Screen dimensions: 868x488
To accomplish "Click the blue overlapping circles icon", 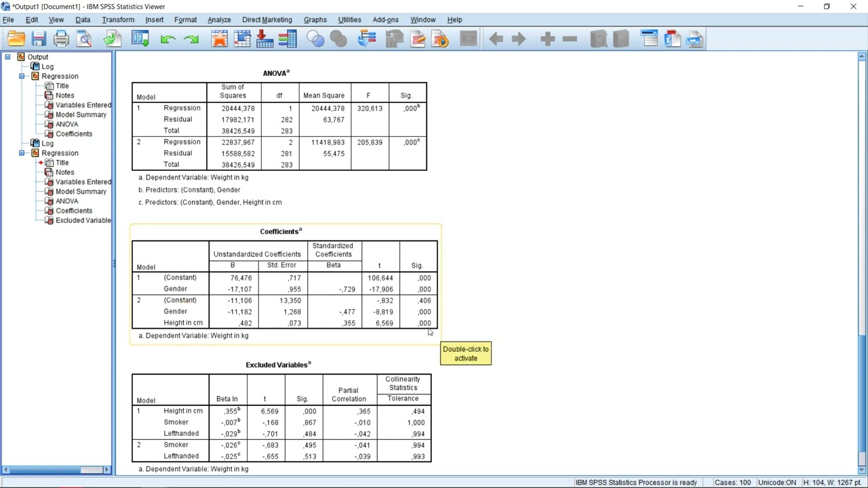I will click(x=315, y=39).
